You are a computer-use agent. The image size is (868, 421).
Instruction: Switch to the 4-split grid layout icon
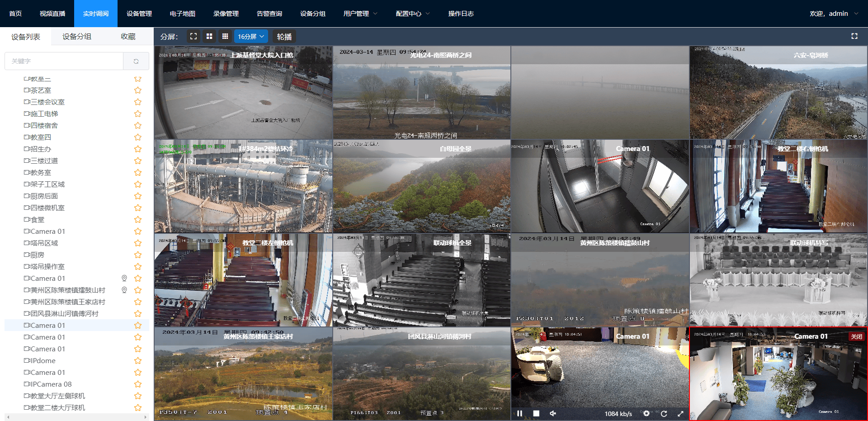[x=209, y=36]
